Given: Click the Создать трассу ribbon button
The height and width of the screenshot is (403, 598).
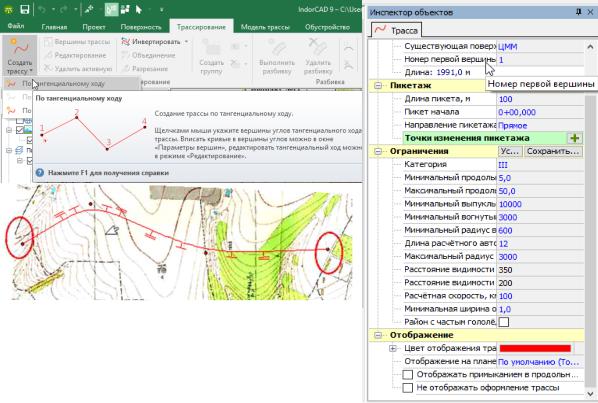Looking at the screenshot, I should pos(19,56).
